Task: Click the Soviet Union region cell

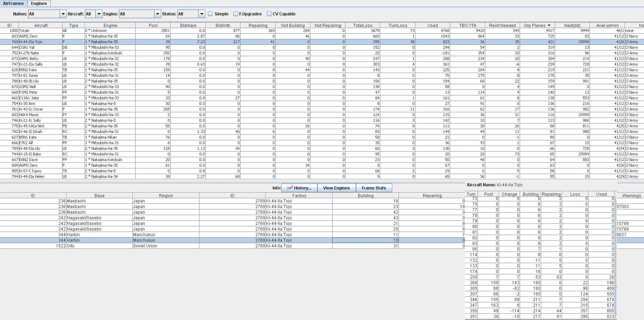Action: tap(166, 246)
